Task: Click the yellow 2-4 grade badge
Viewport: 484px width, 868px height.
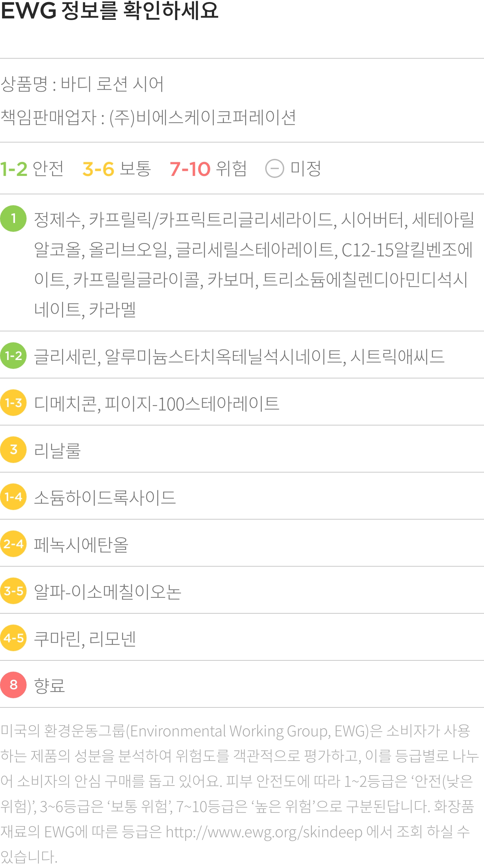Action: (13, 544)
